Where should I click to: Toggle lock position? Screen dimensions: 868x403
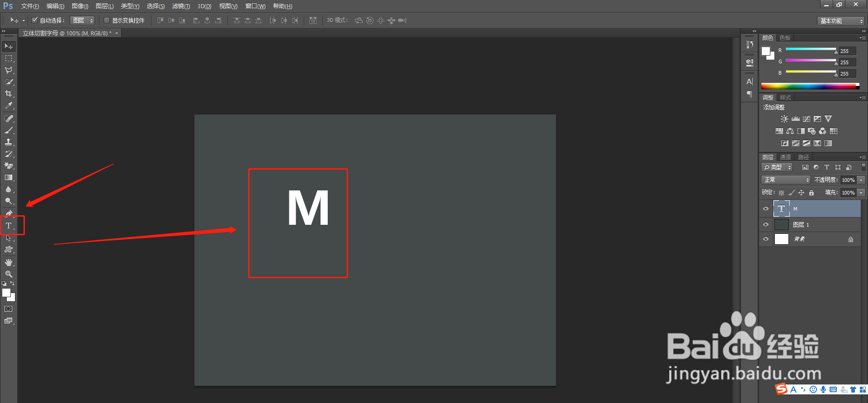click(801, 193)
